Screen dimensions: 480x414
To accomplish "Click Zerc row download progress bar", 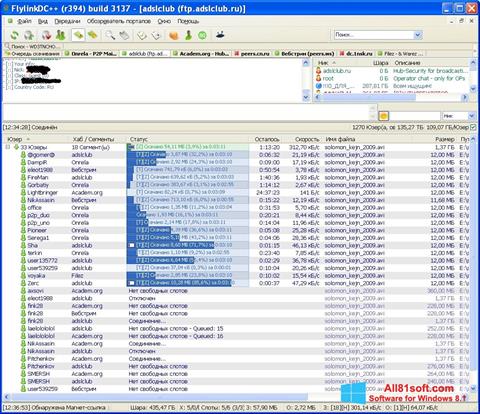I will coord(188,283).
